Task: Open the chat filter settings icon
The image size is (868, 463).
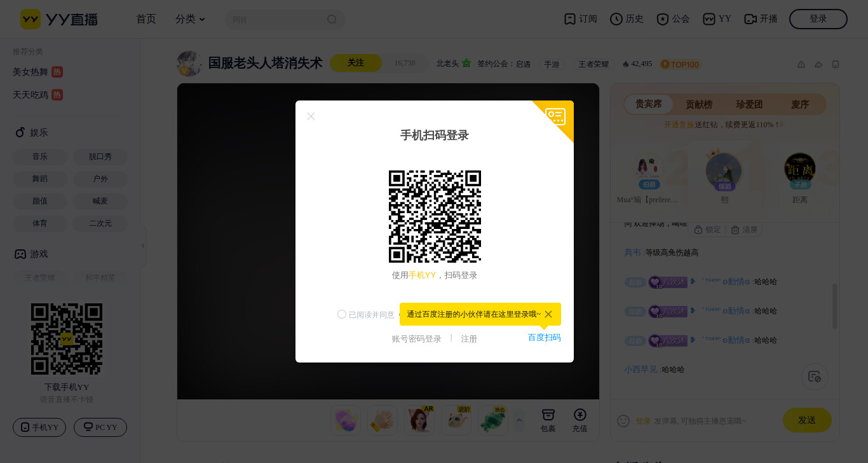Action: tap(815, 377)
